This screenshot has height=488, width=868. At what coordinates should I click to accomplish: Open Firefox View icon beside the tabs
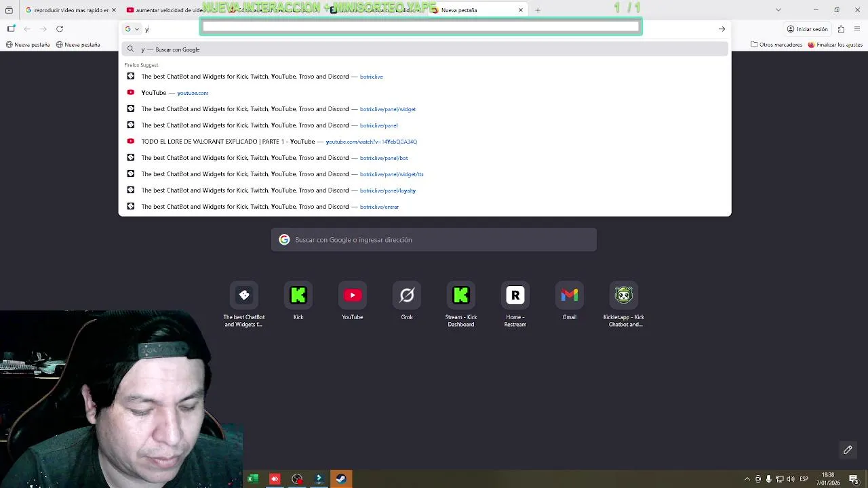coord(9,10)
